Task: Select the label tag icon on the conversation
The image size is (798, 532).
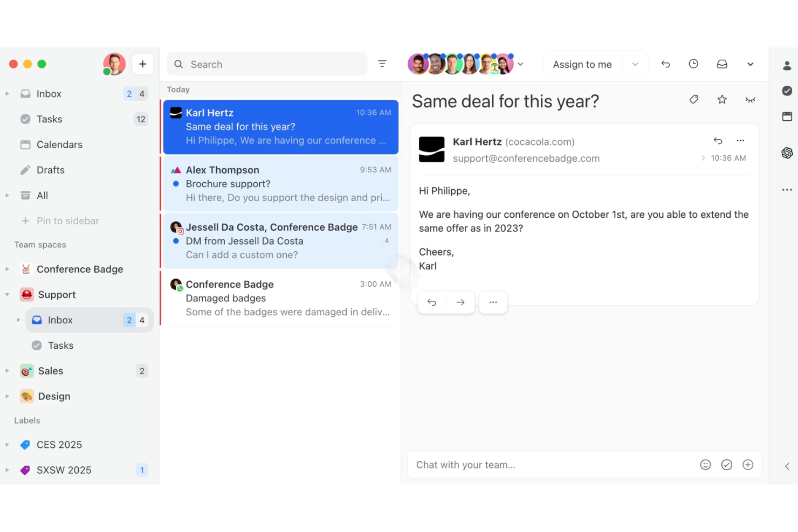Action: coord(694,100)
